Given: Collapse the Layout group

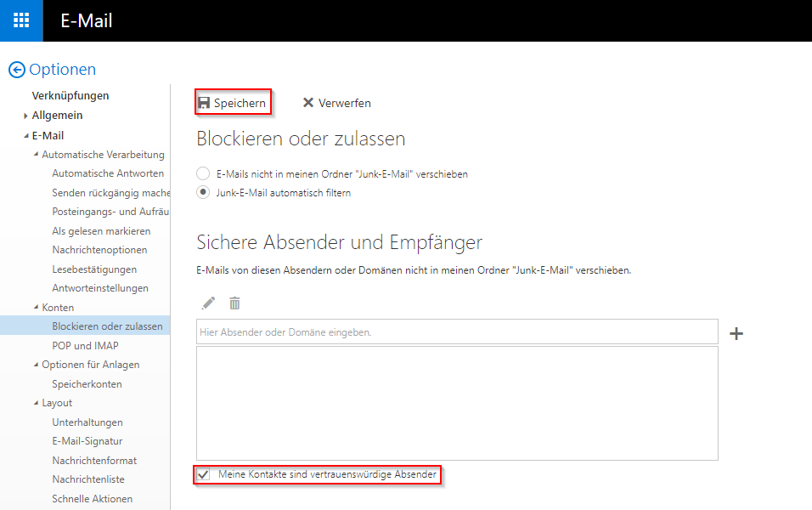Looking at the screenshot, I should pos(36,403).
